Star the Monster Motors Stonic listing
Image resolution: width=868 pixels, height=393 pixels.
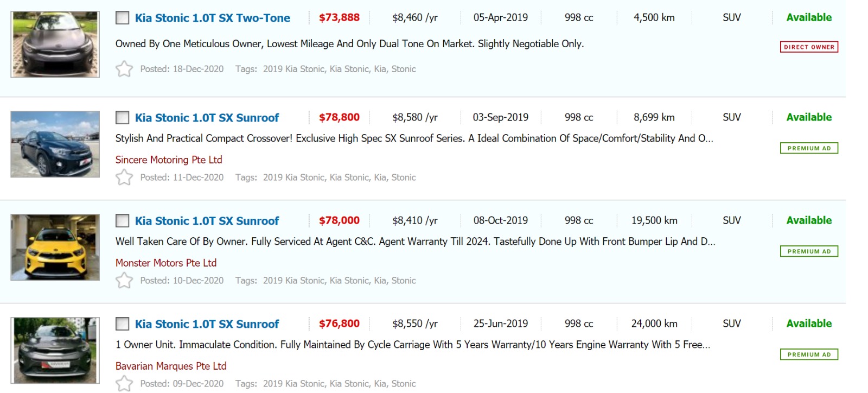(124, 281)
